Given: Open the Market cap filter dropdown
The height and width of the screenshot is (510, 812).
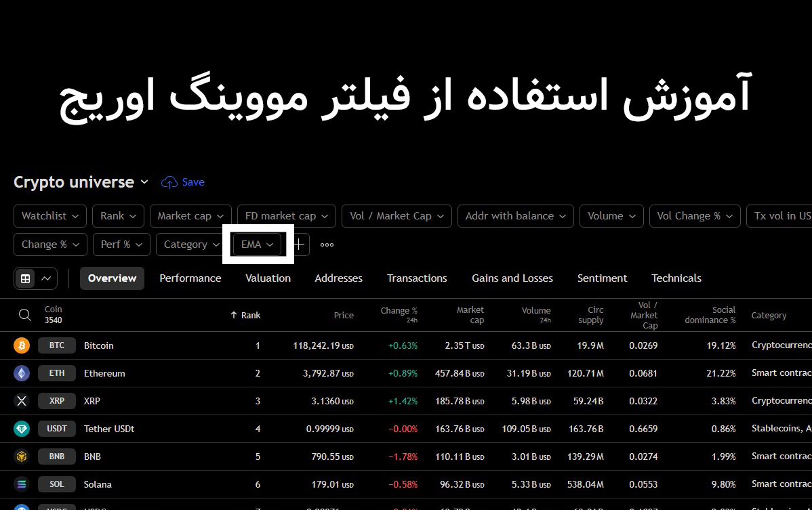Looking at the screenshot, I should 190,215.
